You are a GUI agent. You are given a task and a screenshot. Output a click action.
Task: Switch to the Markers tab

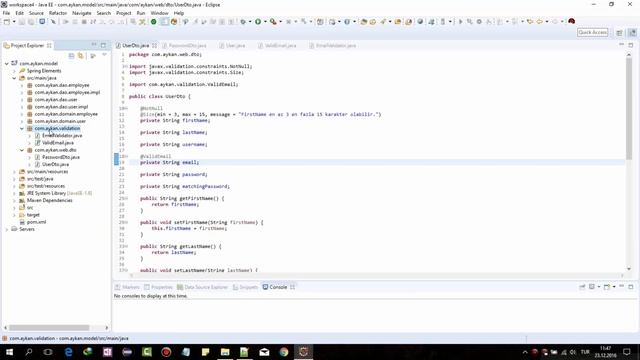click(x=127, y=287)
